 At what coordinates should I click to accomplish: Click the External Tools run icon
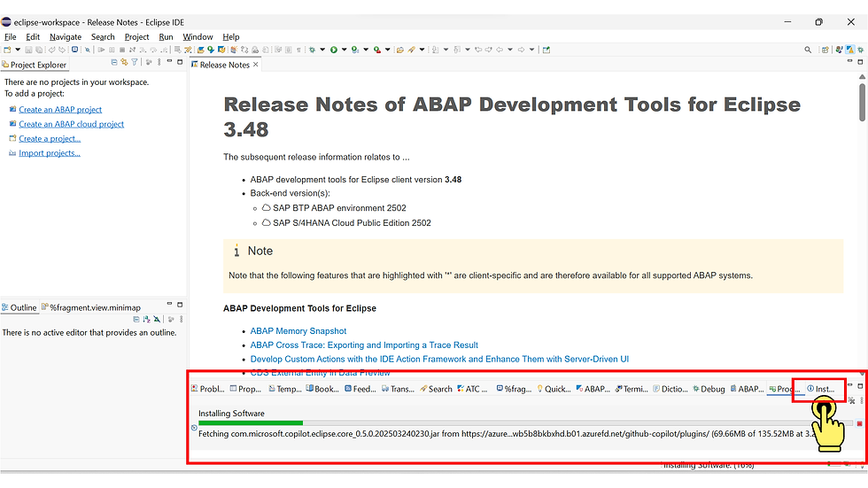pyautogui.click(x=377, y=50)
